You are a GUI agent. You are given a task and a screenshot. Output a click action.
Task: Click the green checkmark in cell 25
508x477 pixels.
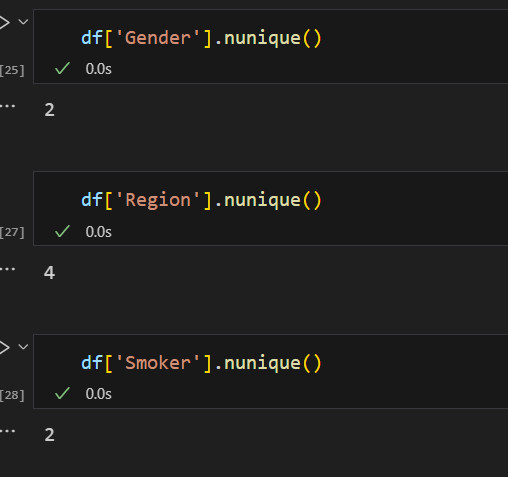(x=62, y=68)
